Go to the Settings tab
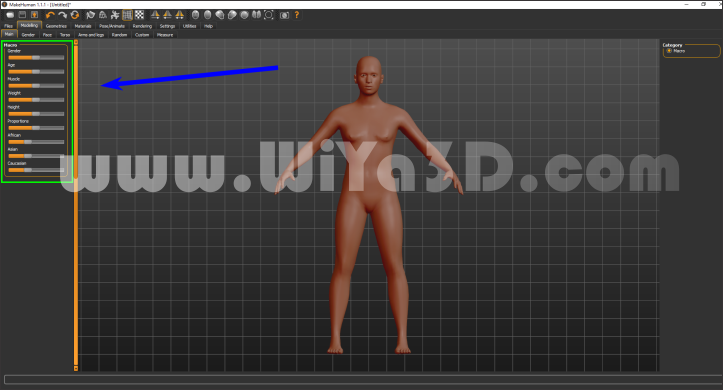The image size is (723, 390). pyautogui.click(x=167, y=26)
